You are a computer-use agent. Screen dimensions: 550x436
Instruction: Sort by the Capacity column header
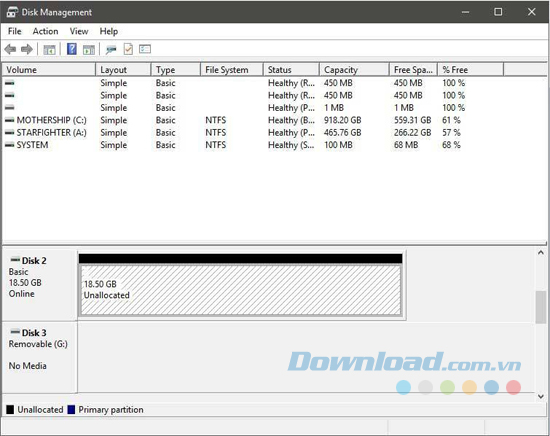[355, 70]
